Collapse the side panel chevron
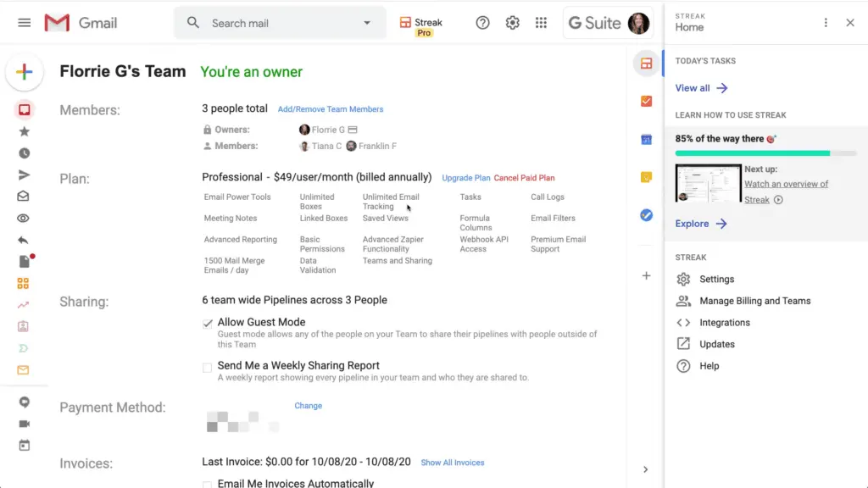 (645, 469)
